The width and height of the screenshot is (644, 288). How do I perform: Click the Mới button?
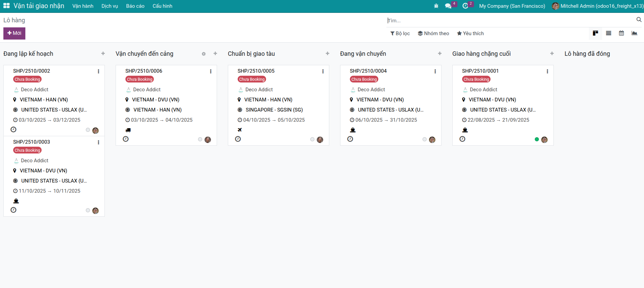click(14, 33)
